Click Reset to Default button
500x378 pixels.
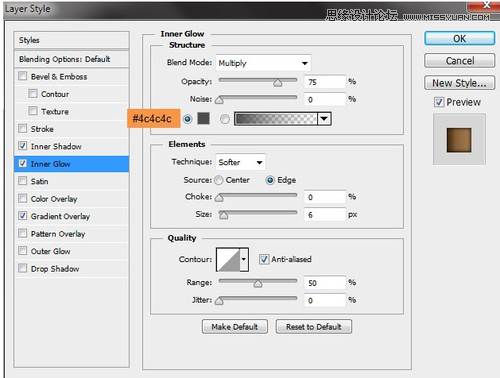point(314,327)
